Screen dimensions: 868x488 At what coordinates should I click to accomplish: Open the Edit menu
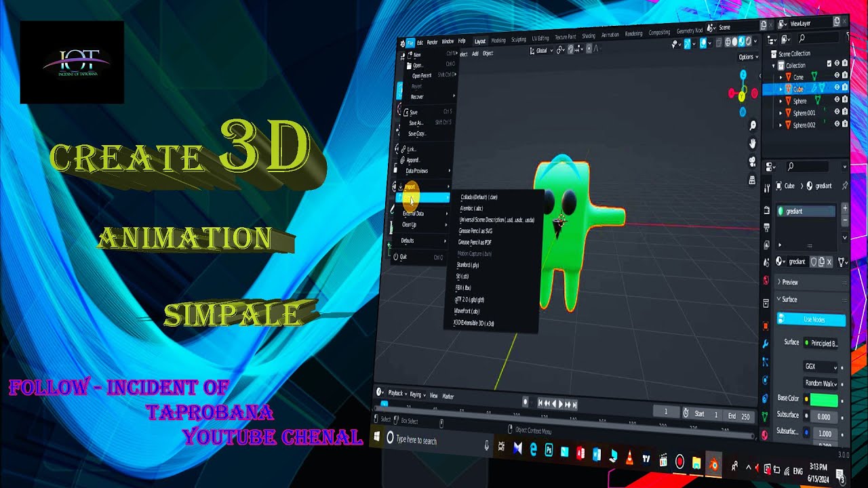tap(420, 43)
